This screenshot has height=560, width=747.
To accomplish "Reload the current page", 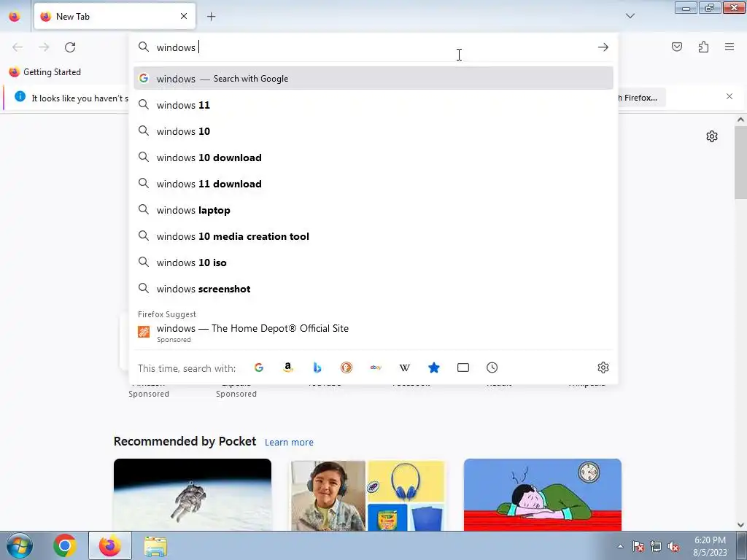I will (x=70, y=47).
